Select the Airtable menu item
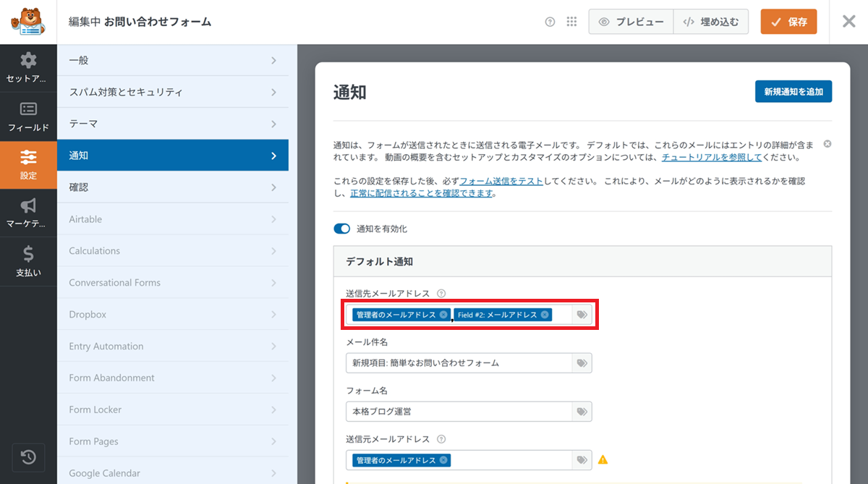This screenshot has width=868, height=484. click(x=173, y=219)
